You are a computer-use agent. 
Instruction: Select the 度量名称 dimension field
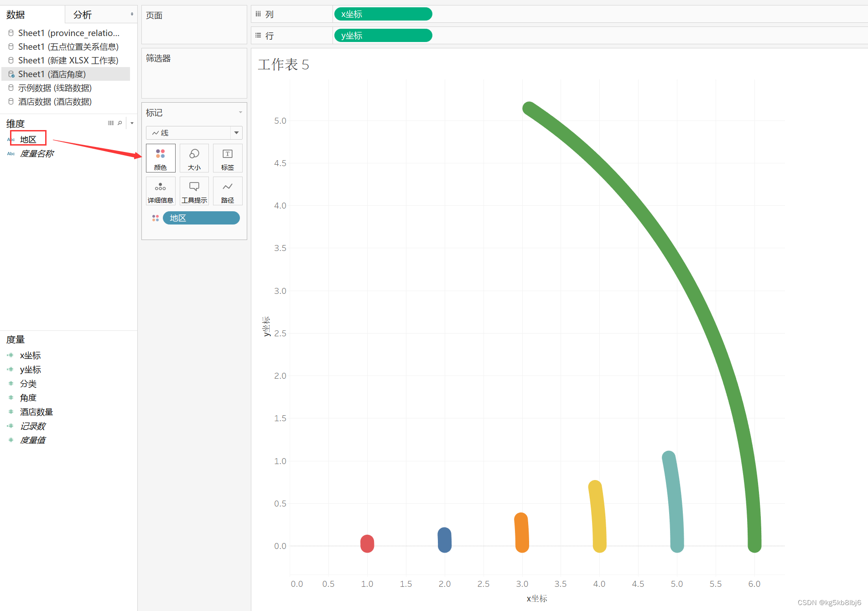[x=37, y=154]
